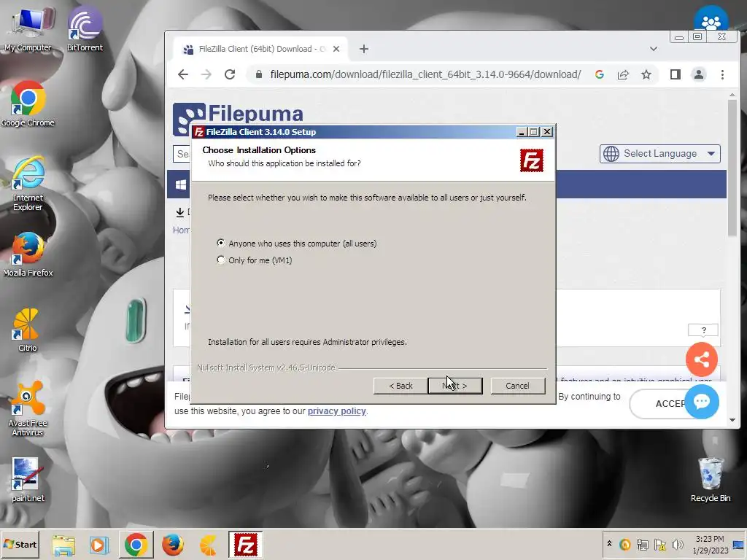The width and height of the screenshot is (747, 560).
Task: Click the volume speaker tray icon
Action: pos(677,544)
